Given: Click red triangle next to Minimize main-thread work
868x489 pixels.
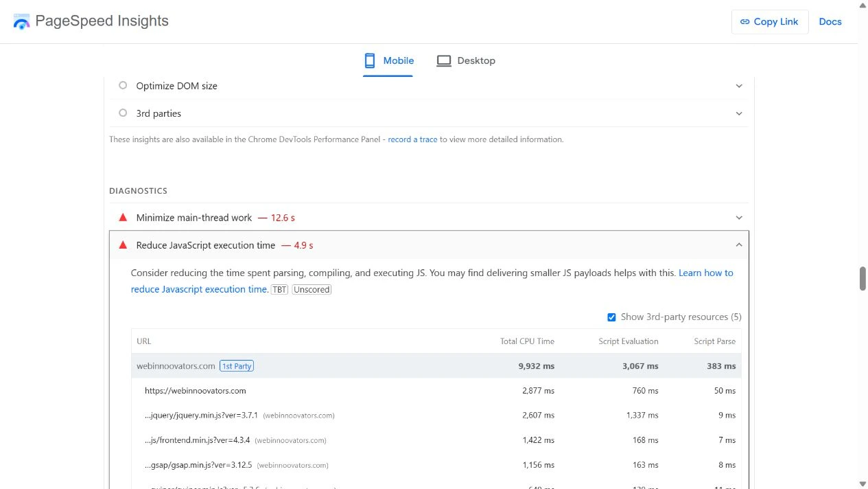Looking at the screenshot, I should click(x=123, y=217).
